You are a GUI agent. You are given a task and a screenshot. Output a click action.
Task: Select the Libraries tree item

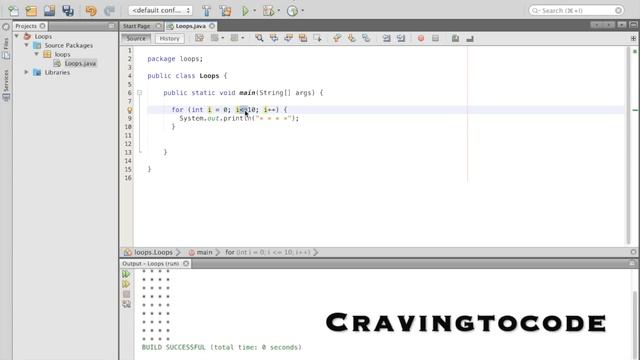pos(57,72)
